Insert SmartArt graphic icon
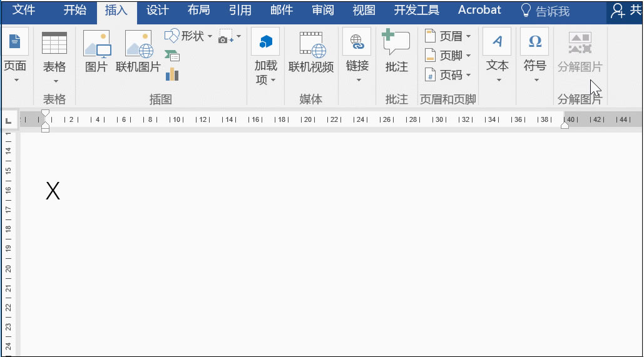This screenshot has height=357, width=644. 171,56
